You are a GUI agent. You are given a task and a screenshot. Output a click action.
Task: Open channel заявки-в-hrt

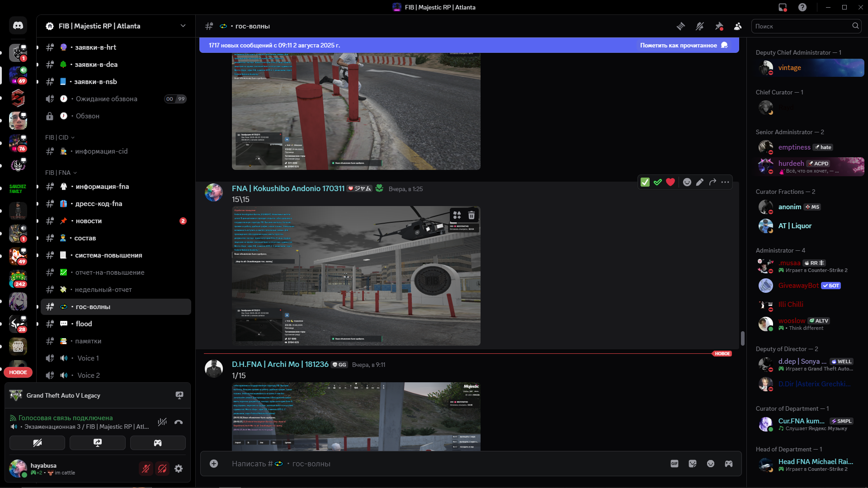(x=116, y=47)
